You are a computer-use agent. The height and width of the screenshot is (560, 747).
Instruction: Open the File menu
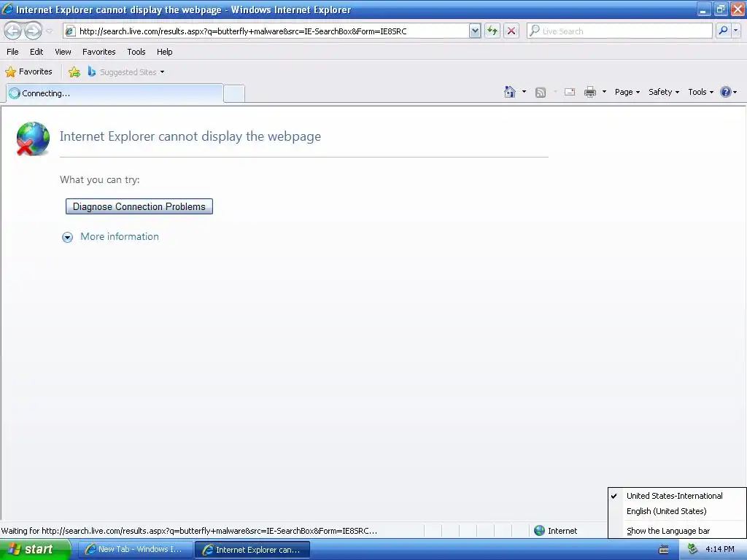[12, 52]
